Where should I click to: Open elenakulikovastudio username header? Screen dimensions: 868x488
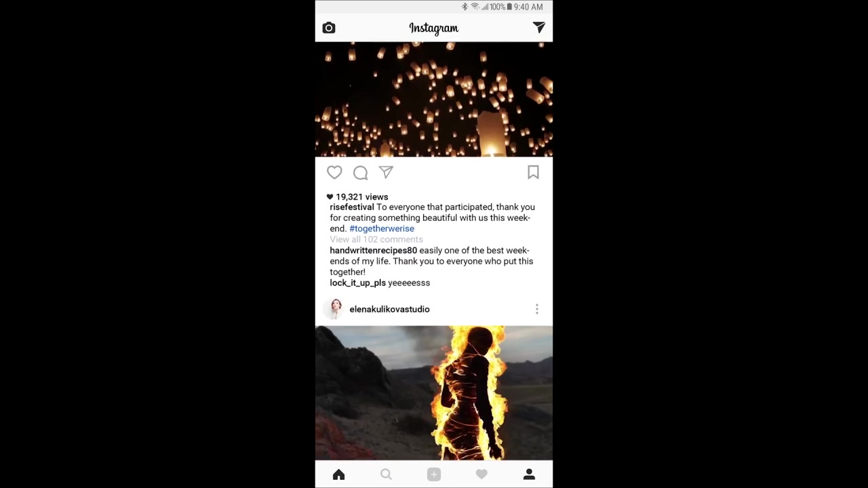point(389,309)
